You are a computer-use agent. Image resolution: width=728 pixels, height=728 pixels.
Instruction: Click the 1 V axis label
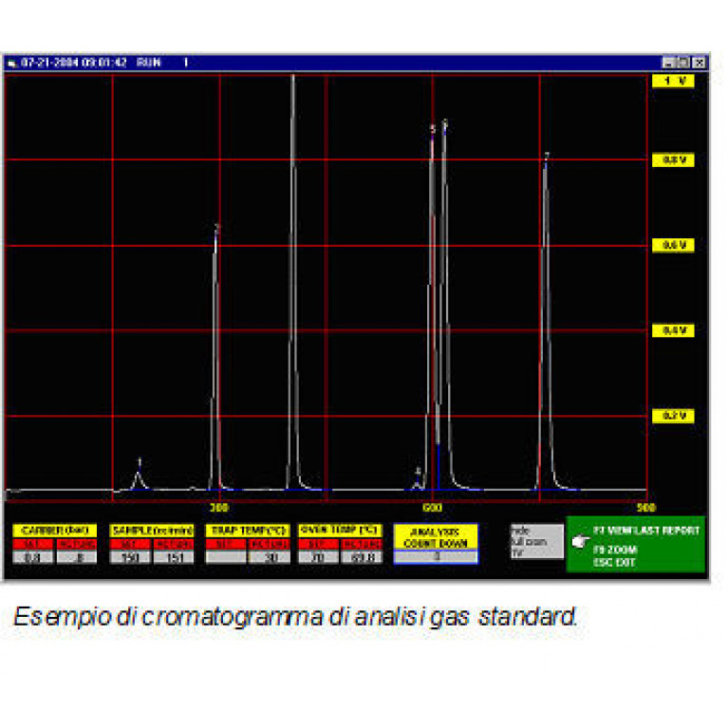click(x=673, y=81)
